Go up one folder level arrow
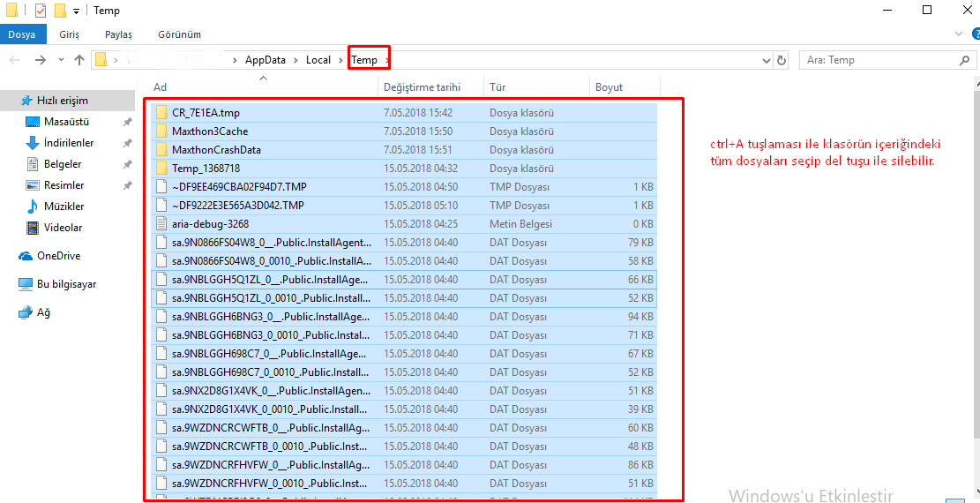The height and width of the screenshot is (503, 980). [79, 60]
